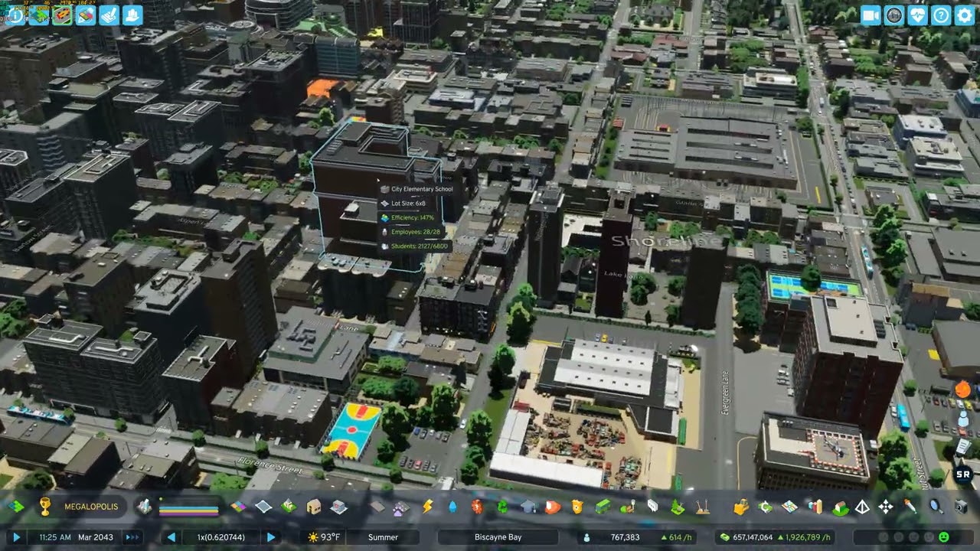980x551 pixels.
Task: Select the Move It arrows tool
Action: click(886, 507)
